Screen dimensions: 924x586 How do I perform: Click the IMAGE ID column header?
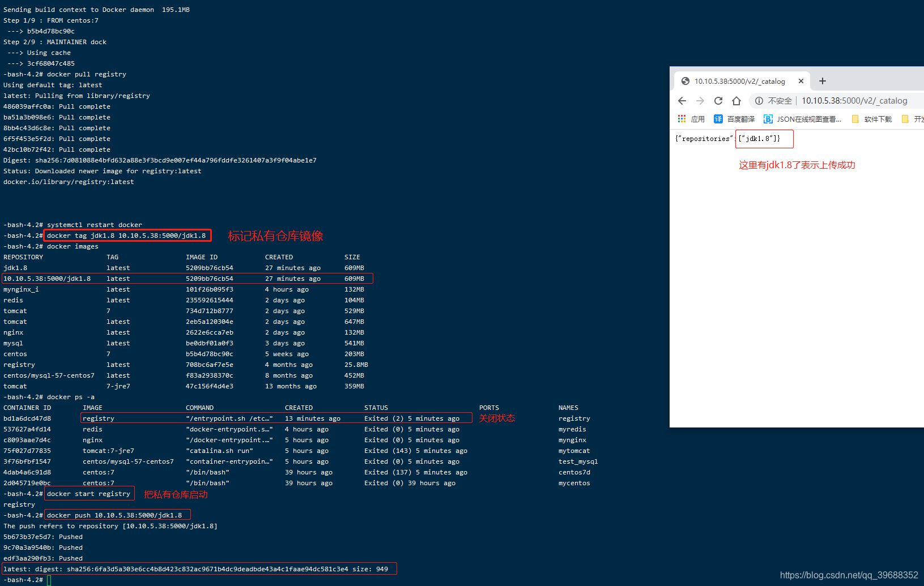[202, 257]
